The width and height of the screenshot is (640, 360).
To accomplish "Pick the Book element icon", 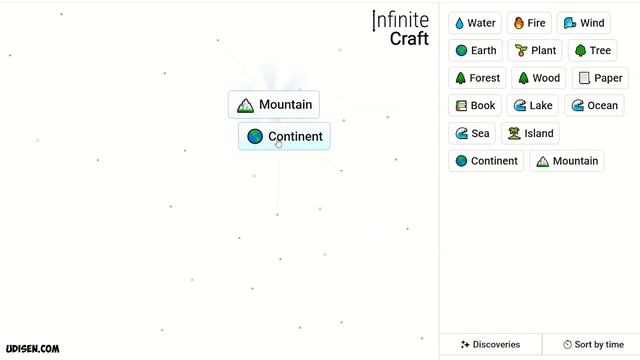I will [x=461, y=106].
